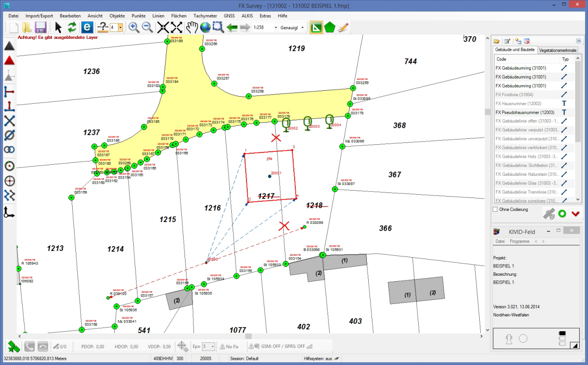588x365 pixels.
Task: Click the horizontal scrollbar under the map
Action: tap(248, 336)
